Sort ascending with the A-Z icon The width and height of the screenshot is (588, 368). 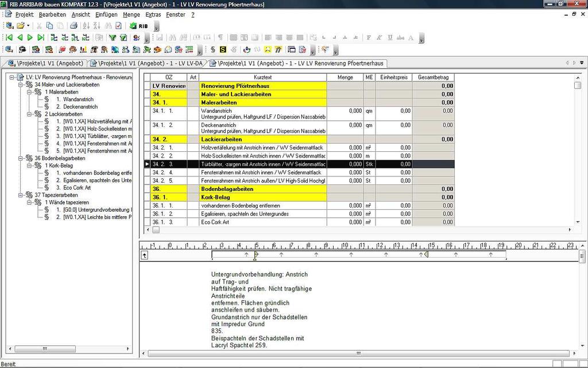coord(86,26)
